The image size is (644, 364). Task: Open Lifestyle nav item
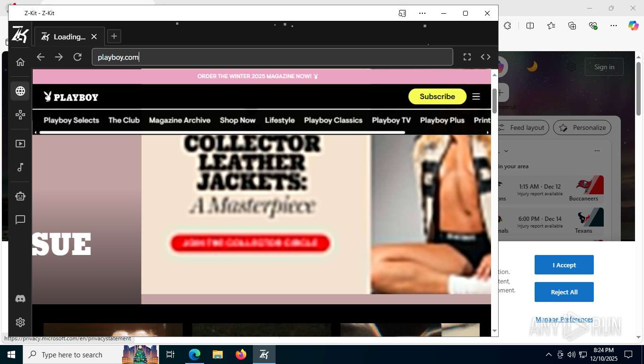(280, 120)
